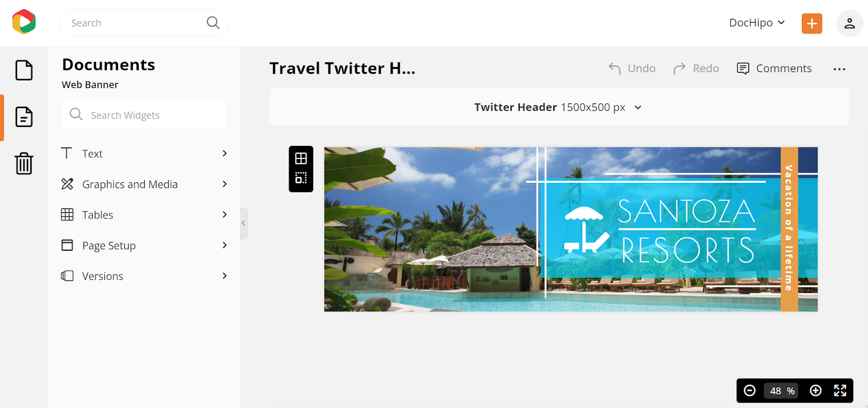Click the orange plus create button
The height and width of the screenshot is (408, 868).
[812, 23]
